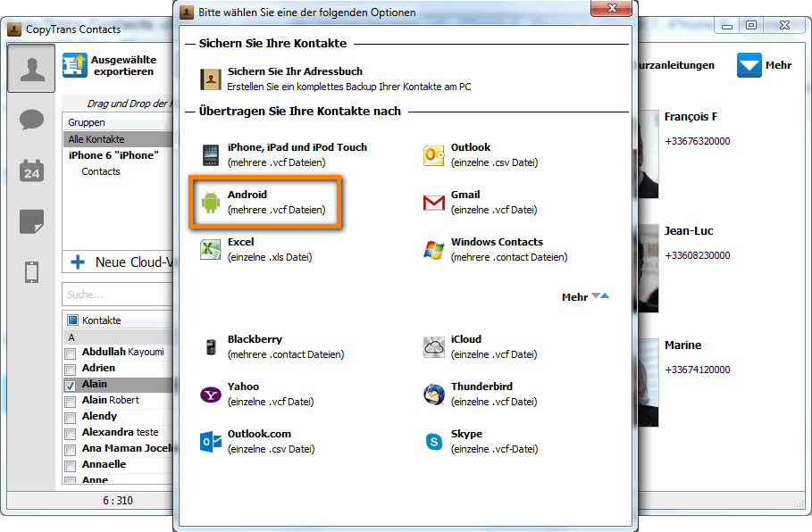This screenshot has width=812, height=532.
Task: Click the Skype (einzelne .vcf-Datei) label
Action: click(495, 442)
